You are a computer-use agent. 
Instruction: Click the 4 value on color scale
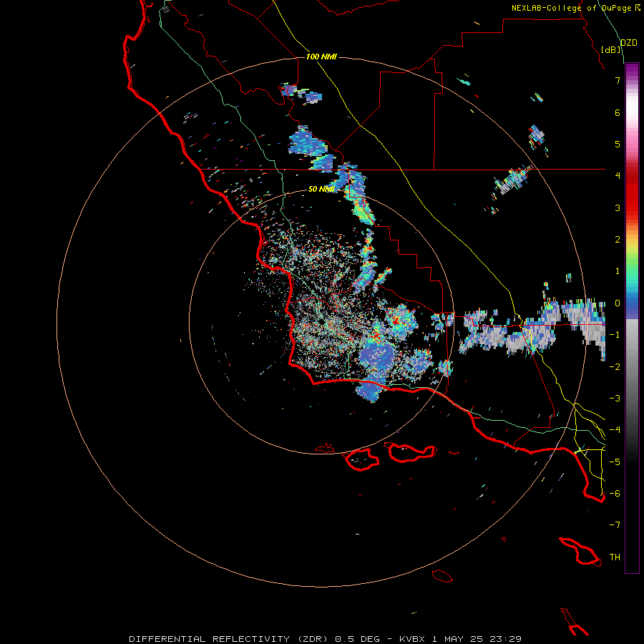click(618, 176)
